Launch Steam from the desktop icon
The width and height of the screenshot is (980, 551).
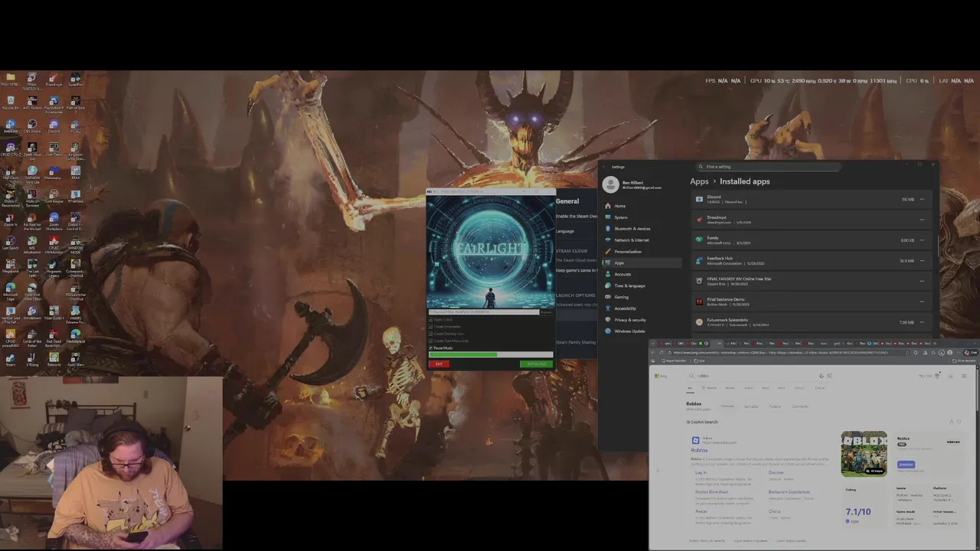[10, 358]
